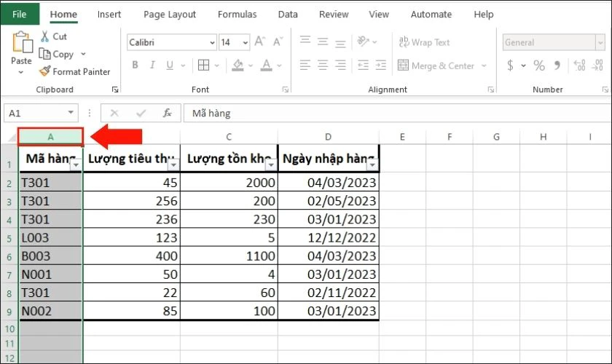Switch to Data tab
This screenshot has height=364, width=612.
click(288, 15)
